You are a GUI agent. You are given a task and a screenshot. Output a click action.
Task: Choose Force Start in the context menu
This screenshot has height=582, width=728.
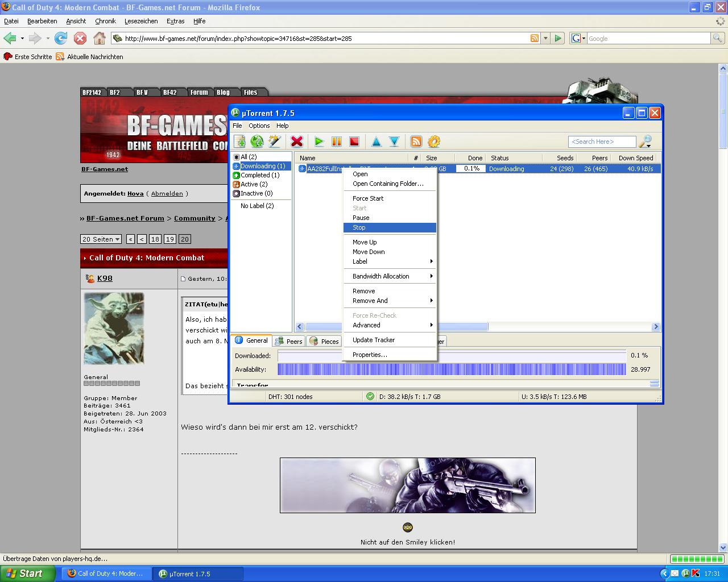click(390, 198)
